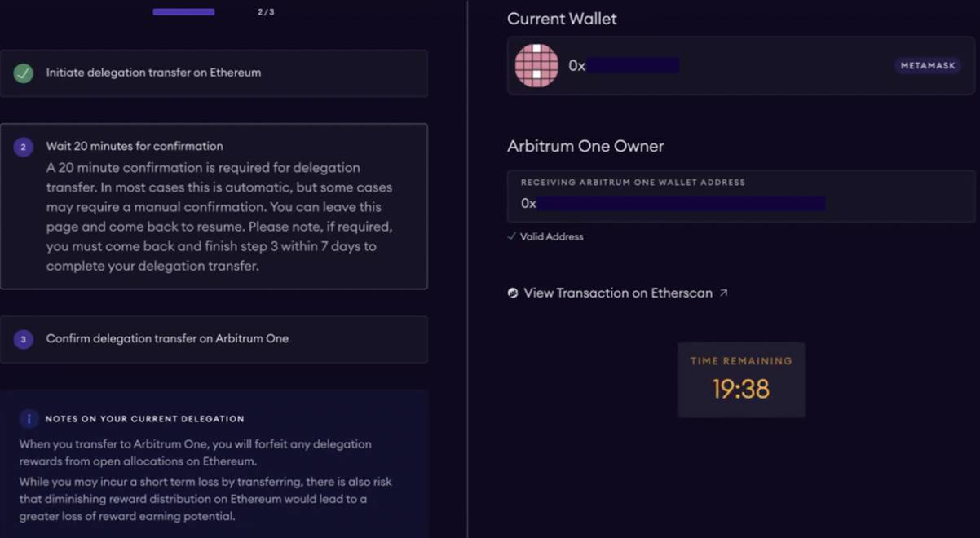Click the current wallet address text
Screen dimensions: 980x538
[x=624, y=66]
